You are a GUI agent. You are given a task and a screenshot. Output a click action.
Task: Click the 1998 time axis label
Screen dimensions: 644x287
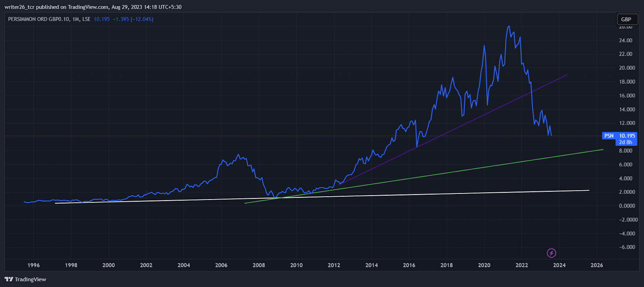tap(71, 265)
